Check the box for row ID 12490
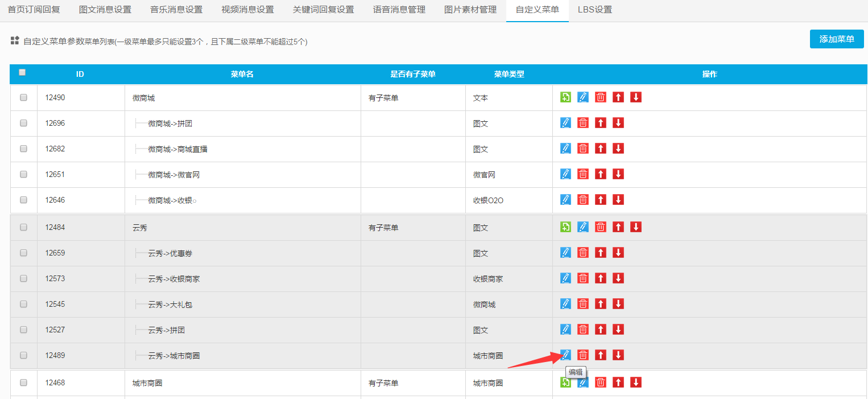This screenshot has width=868, height=399. point(23,97)
